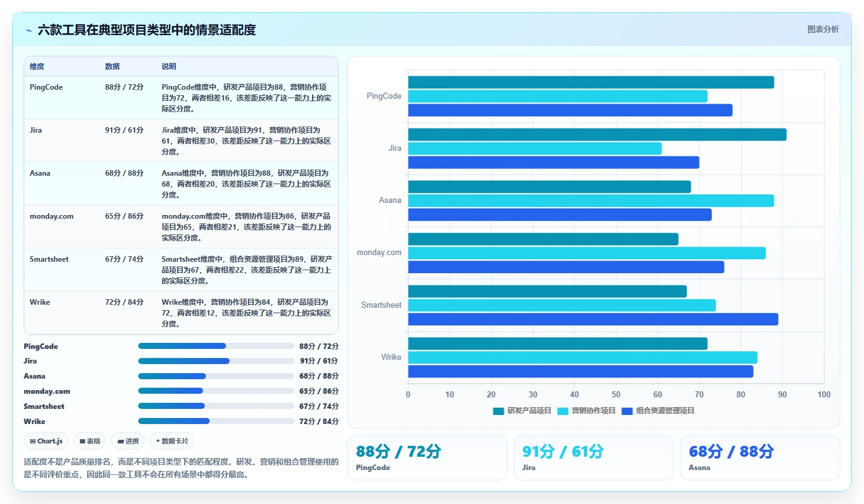The height and width of the screenshot is (504, 864).
Task: Select the 数据卡片 chip
Action: [x=172, y=441]
